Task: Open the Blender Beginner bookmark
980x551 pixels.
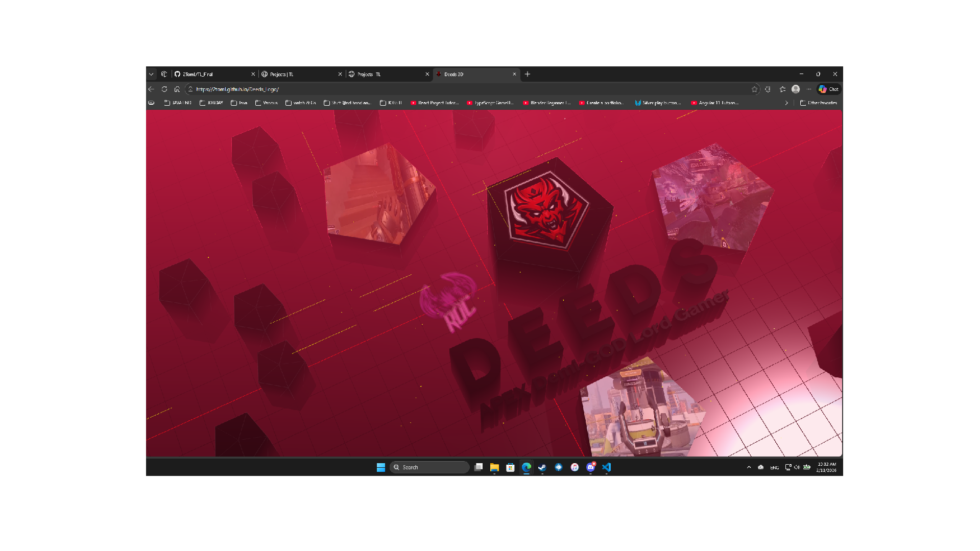Action: click(546, 103)
